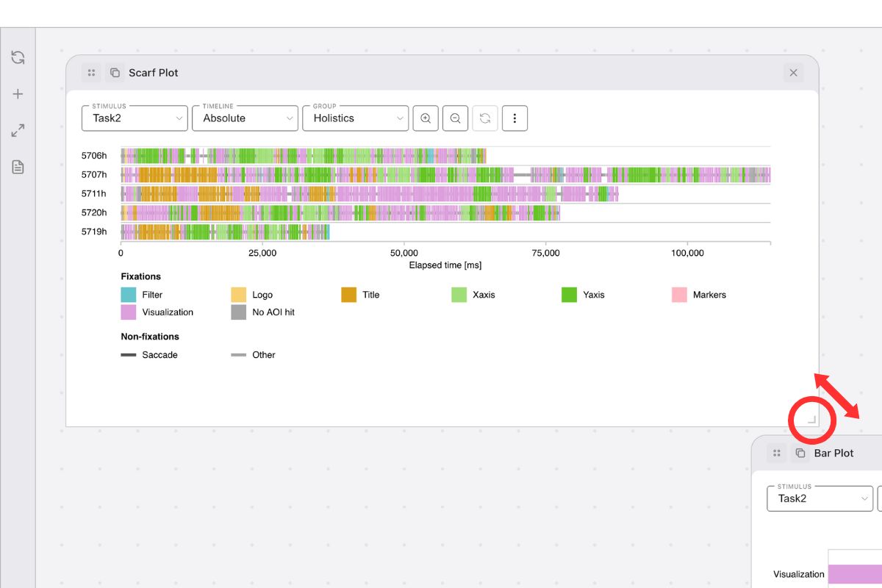Open the Timeline dropdown set to Absolute
The image size is (882, 588).
coord(245,118)
